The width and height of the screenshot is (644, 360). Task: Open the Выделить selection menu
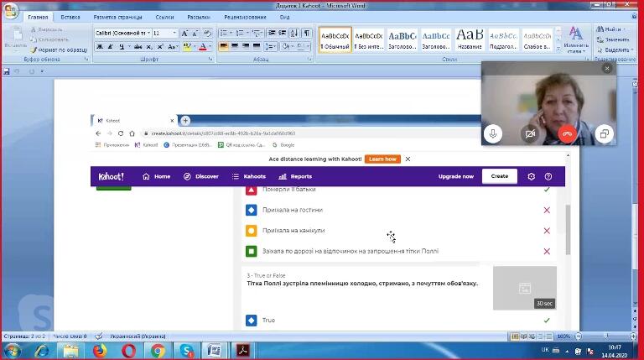pos(615,50)
